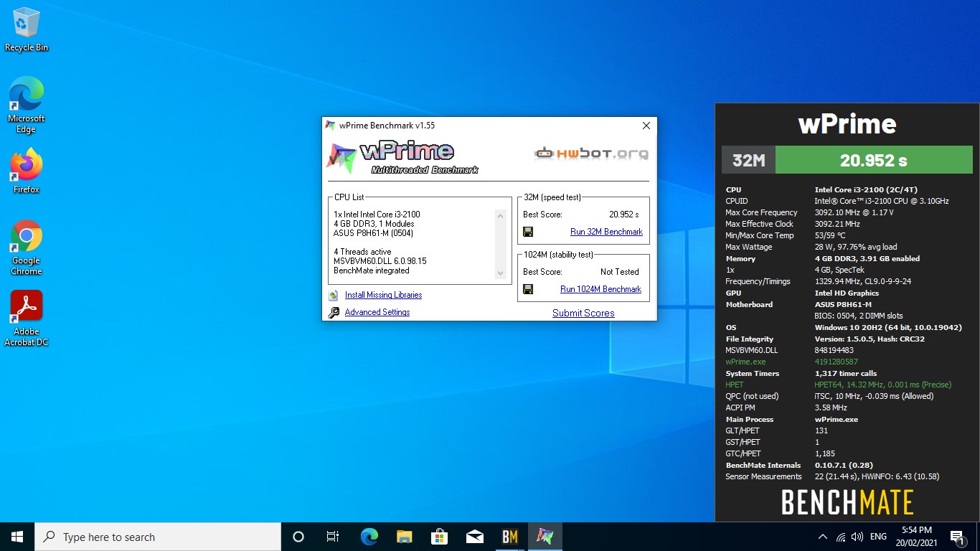Open the Install Missing Libraries link
The image size is (980, 551).
[x=383, y=295]
